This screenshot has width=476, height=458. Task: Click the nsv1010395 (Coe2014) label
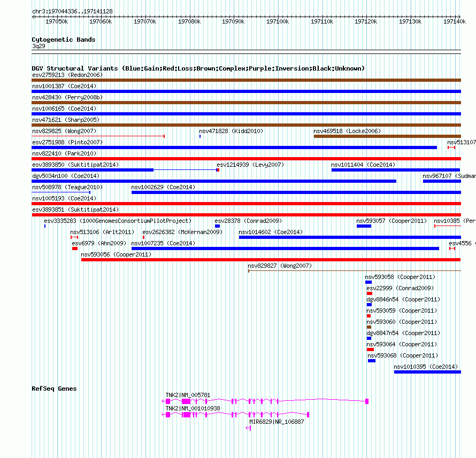click(x=426, y=367)
